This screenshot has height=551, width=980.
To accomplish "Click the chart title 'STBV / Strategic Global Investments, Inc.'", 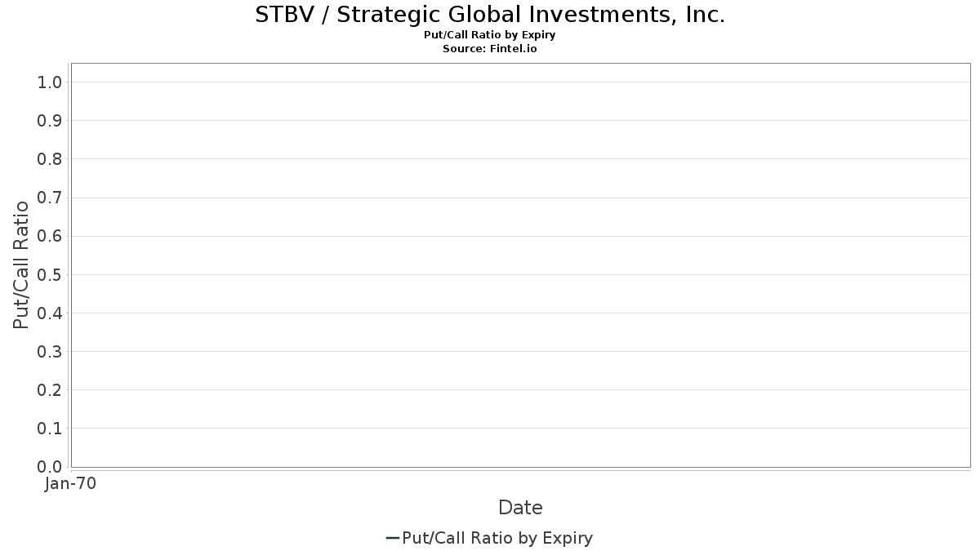I will pos(490,15).
